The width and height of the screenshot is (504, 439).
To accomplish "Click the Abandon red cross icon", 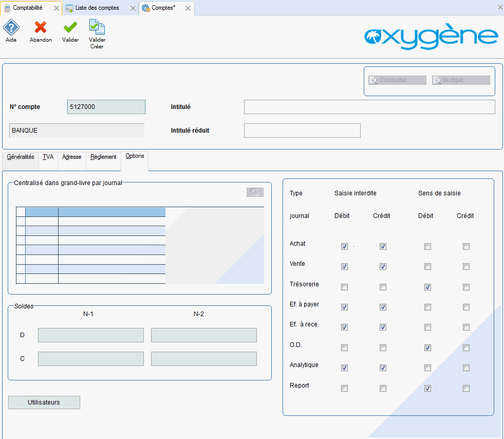I will point(41,27).
